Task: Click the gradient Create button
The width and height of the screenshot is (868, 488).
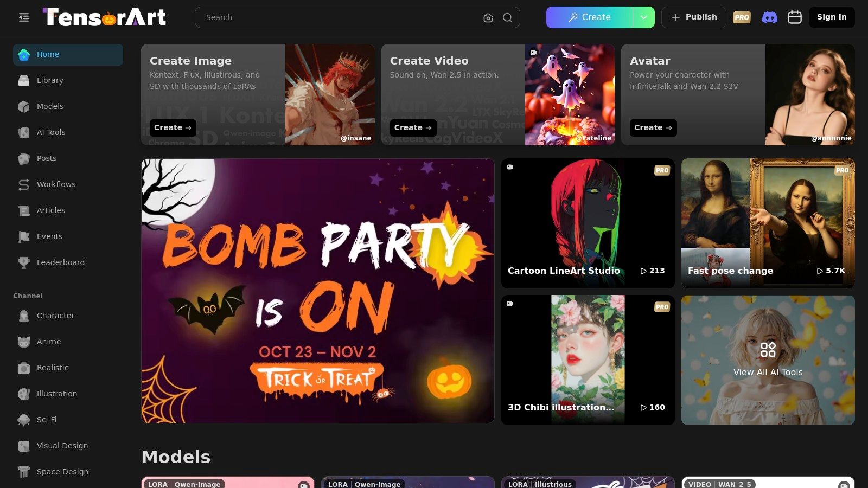Action: (x=590, y=17)
